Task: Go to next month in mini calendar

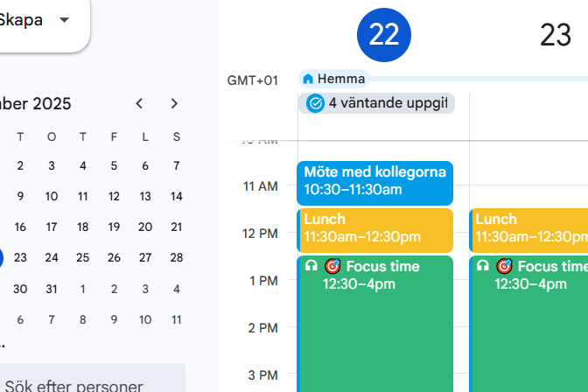Action: point(174,103)
